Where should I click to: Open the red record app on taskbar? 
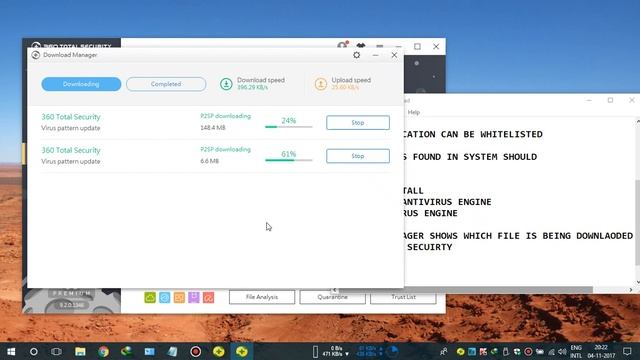pyautogui.click(x=196, y=351)
